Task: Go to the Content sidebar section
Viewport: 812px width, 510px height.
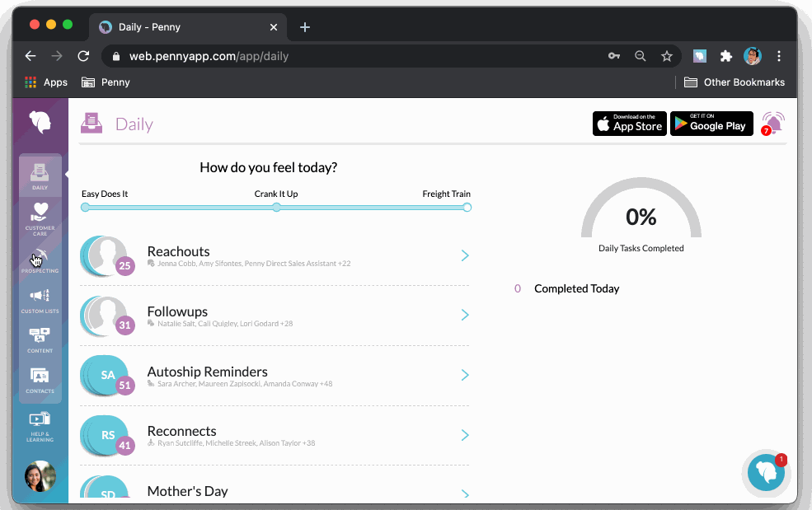Action: (x=40, y=340)
